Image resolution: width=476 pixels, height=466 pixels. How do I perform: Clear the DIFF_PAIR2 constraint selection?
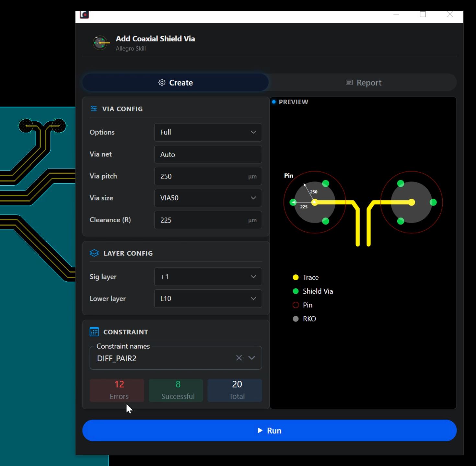(x=239, y=358)
